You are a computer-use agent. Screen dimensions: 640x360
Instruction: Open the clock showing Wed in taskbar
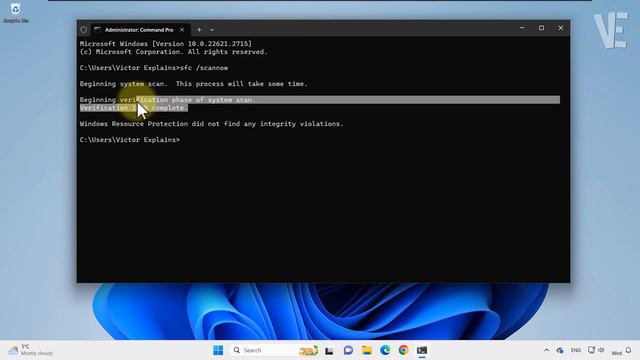click(x=617, y=352)
